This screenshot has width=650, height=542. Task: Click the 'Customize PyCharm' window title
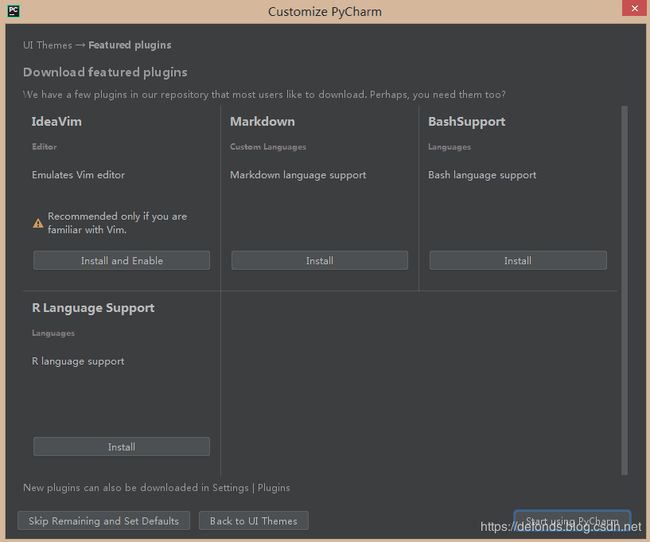[325, 11]
